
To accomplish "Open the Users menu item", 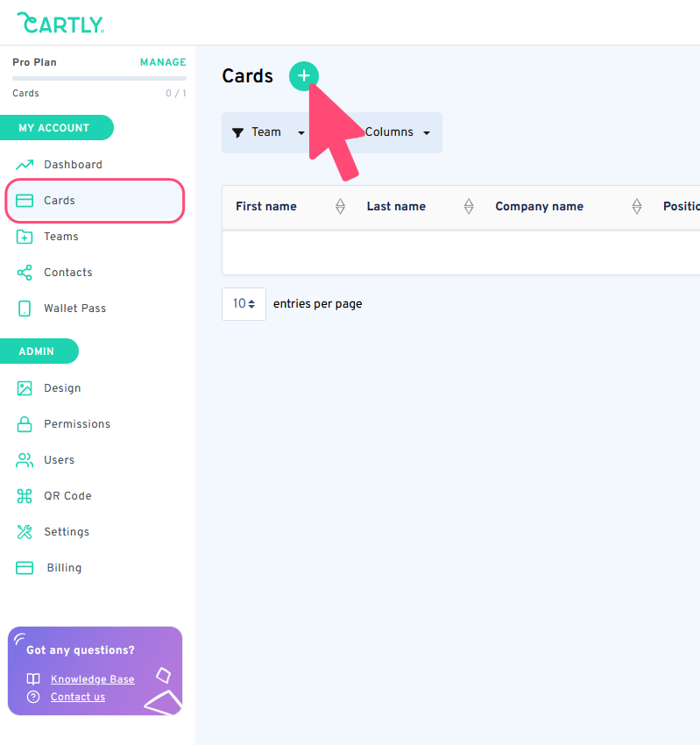I will (x=59, y=460).
